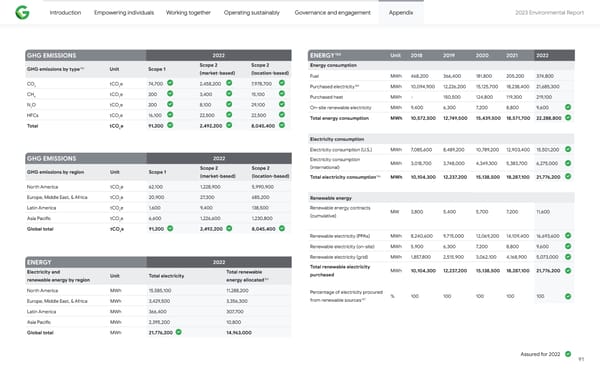Click checkmark on On-site renewable electricity row
This screenshot has width=600, height=374.
click(568, 107)
